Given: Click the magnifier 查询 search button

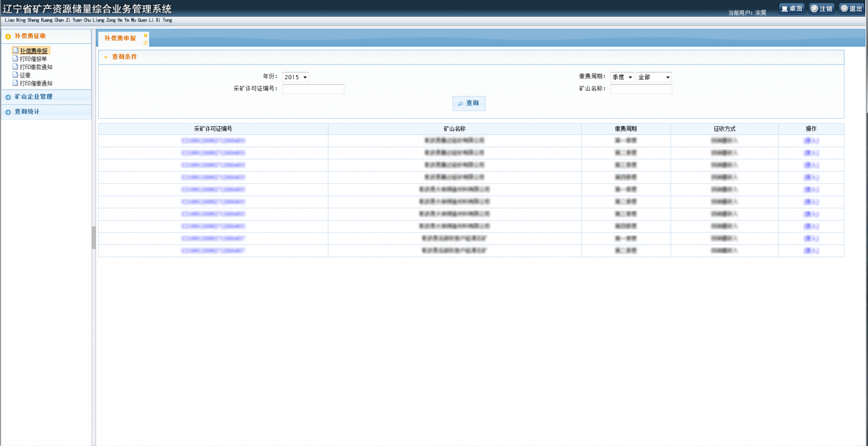Looking at the screenshot, I should pyautogui.click(x=469, y=103).
